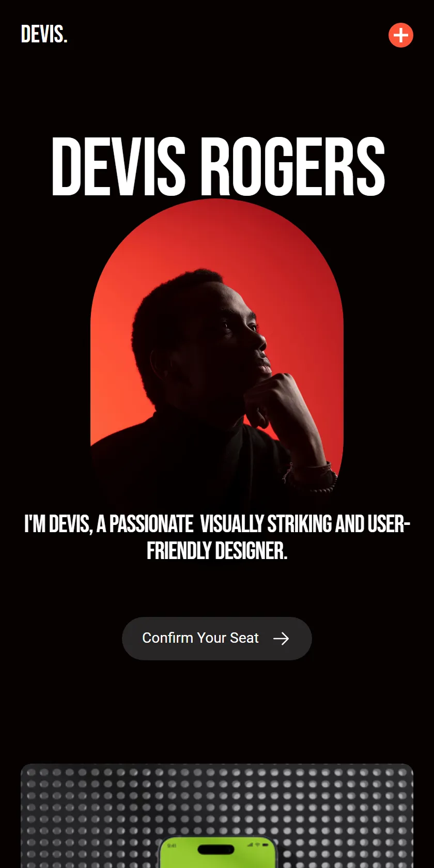434x868 pixels.
Task: Click the DEVIS. logo in the header
Action: (x=44, y=35)
